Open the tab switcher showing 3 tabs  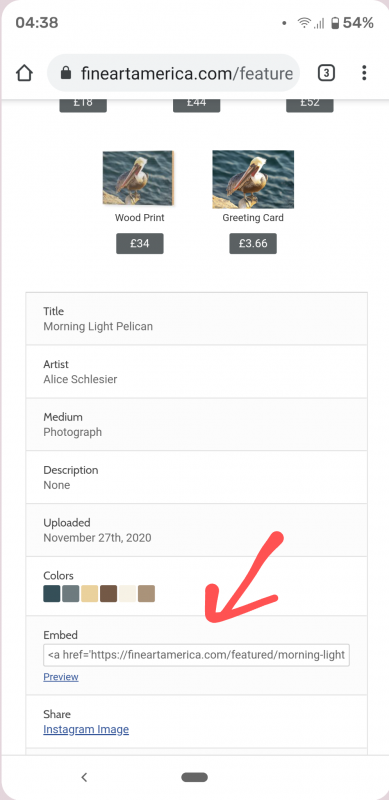[x=326, y=73]
